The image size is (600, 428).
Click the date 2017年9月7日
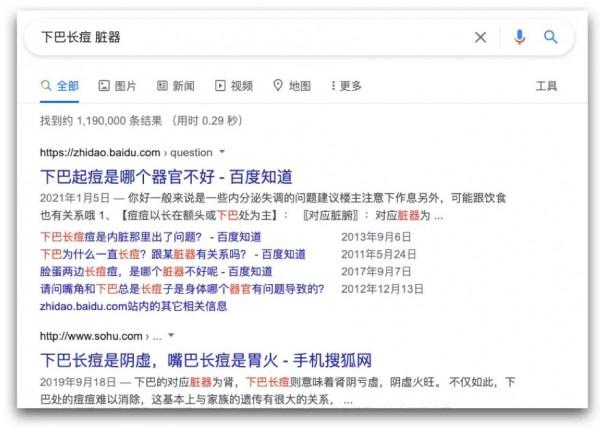coord(376,272)
